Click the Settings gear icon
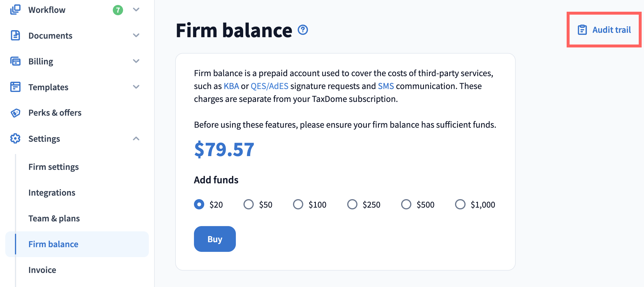 pos(15,139)
